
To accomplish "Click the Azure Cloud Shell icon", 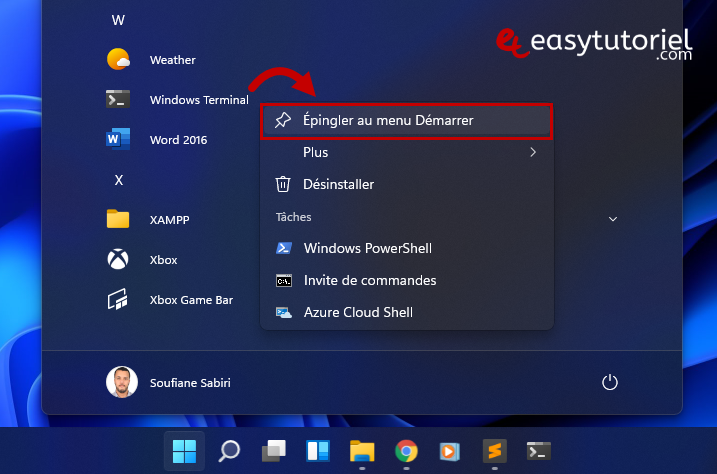I will 284,313.
